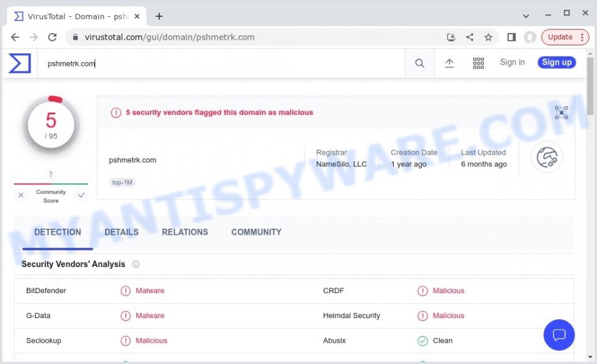Viewport: 597px width, 364px height.
Task: Click the Creation Date 1 year ago value
Action: pyautogui.click(x=409, y=165)
